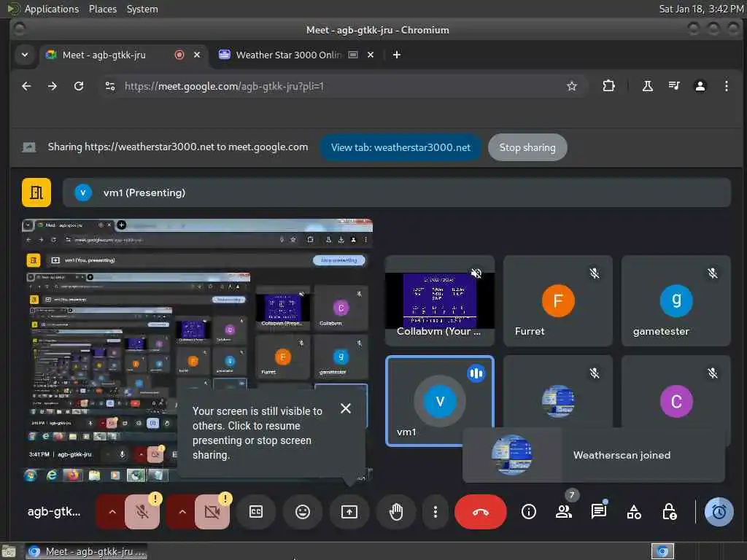Image resolution: width=747 pixels, height=560 pixels.
Task: Close the Meet - agb-gtkk-jru tab
Action: click(197, 55)
